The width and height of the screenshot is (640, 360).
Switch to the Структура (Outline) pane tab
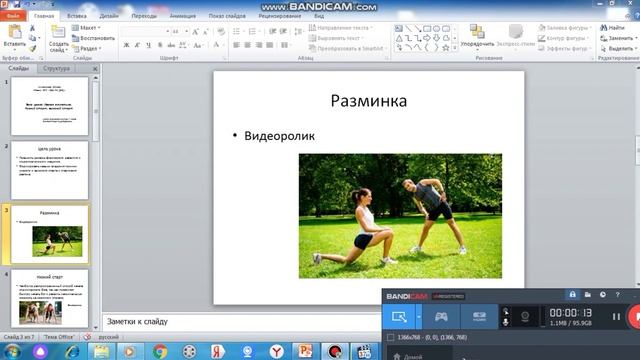pos(56,68)
